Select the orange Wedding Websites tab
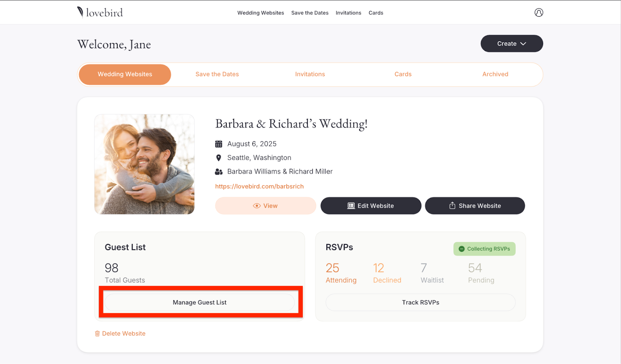621x364 pixels. pyautogui.click(x=125, y=75)
